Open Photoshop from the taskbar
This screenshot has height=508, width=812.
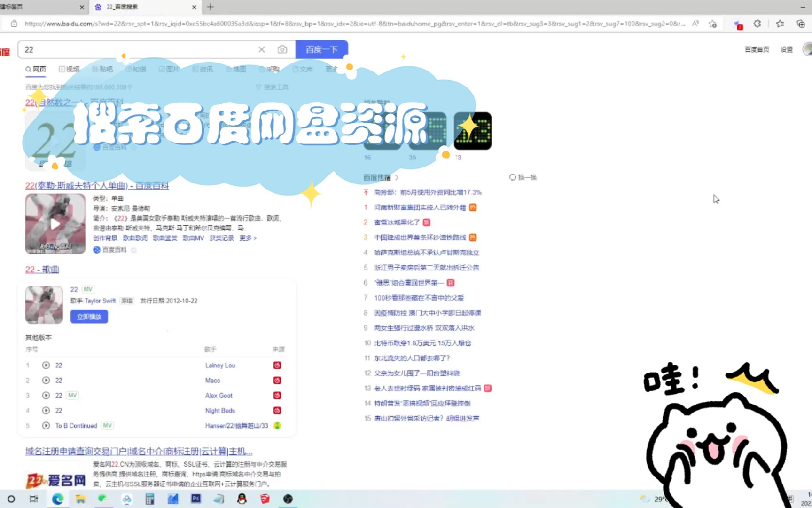196,499
